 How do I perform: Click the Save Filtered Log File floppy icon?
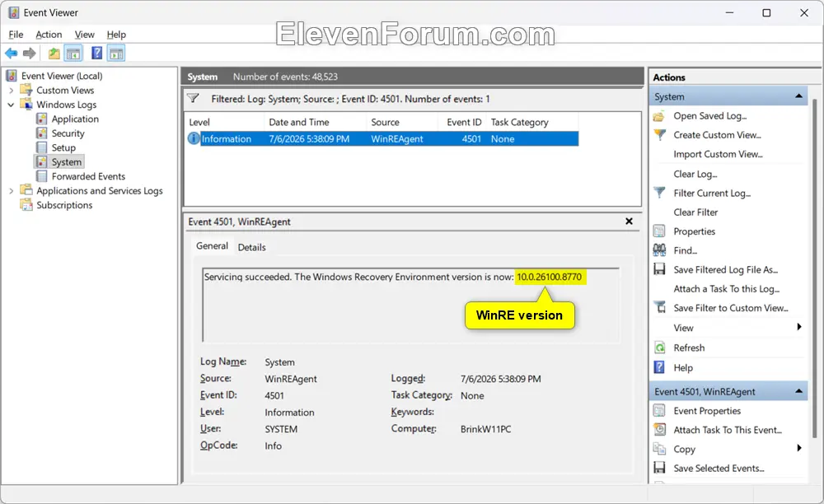pos(659,269)
